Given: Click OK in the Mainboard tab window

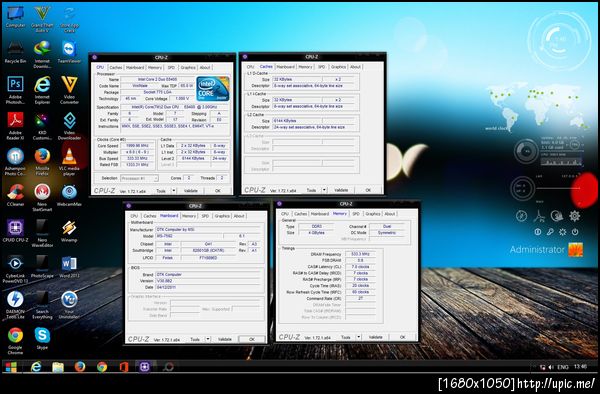Looking at the screenshot, I should (x=252, y=339).
